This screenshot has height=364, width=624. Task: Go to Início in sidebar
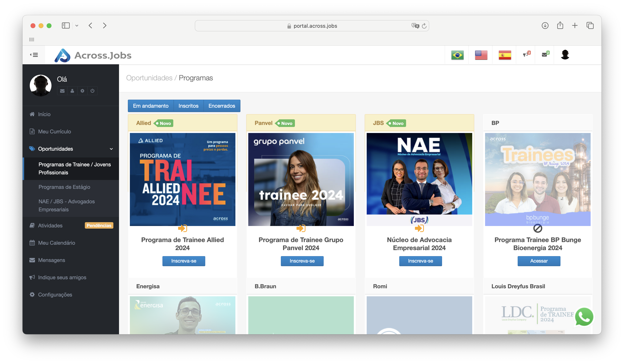[71, 114]
